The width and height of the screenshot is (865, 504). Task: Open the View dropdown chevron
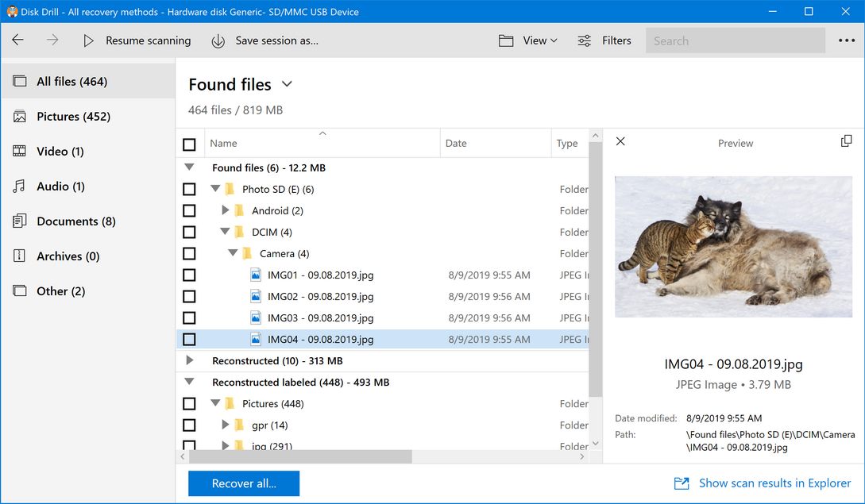coord(554,40)
